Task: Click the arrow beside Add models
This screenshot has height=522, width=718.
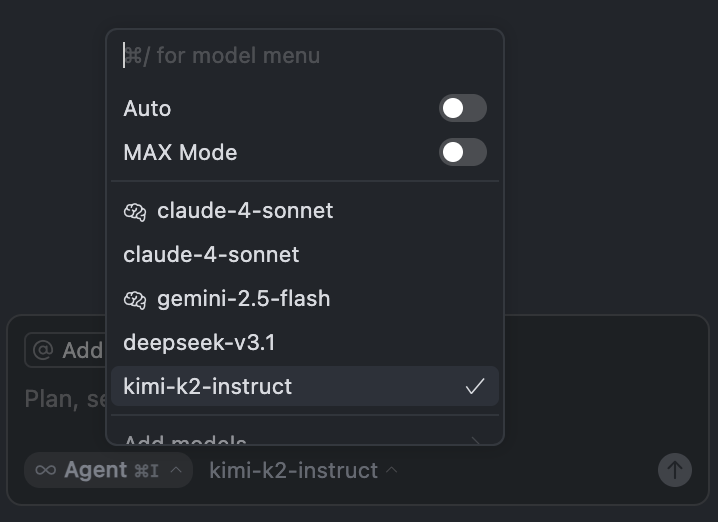Action: 475,441
